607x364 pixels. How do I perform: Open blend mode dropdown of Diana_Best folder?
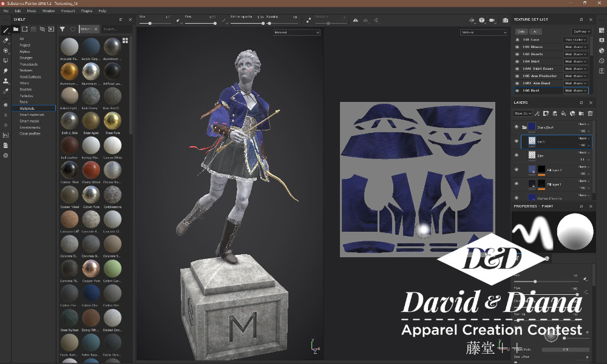pos(584,124)
